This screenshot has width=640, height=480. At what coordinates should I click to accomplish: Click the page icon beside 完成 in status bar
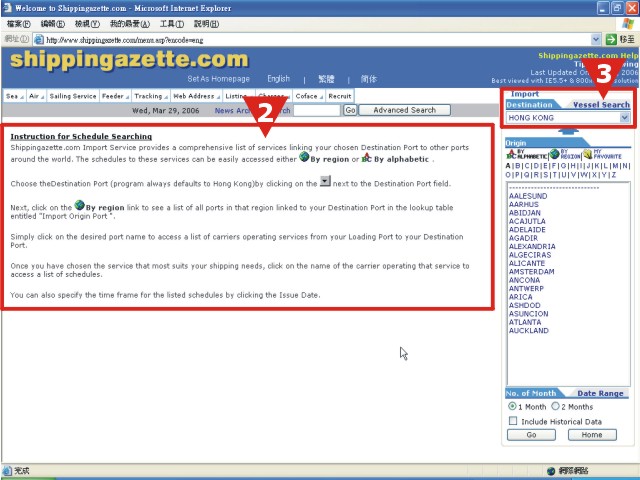point(7,471)
